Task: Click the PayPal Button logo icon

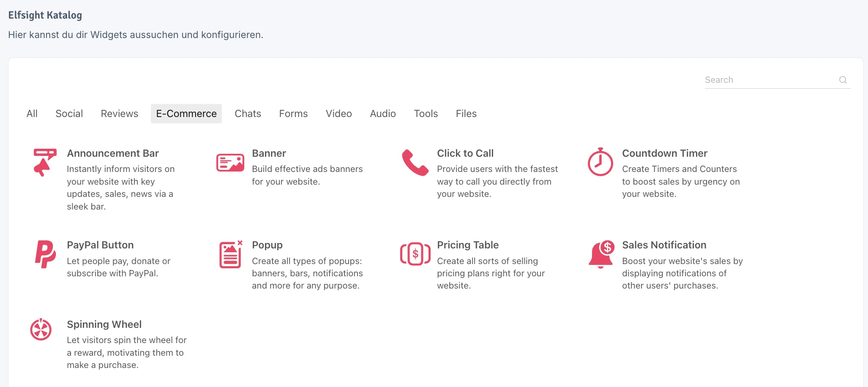Action: [45, 254]
